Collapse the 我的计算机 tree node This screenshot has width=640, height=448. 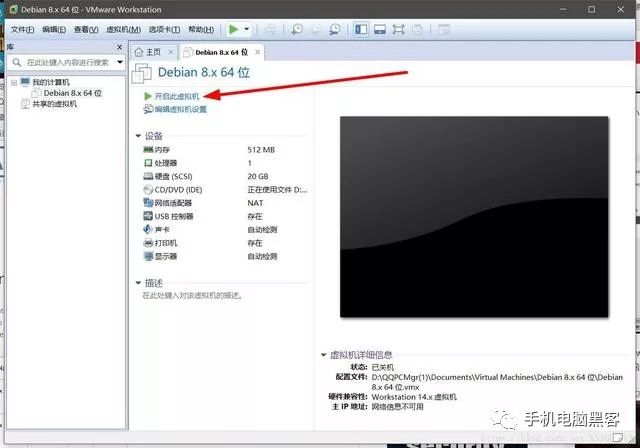(14, 82)
